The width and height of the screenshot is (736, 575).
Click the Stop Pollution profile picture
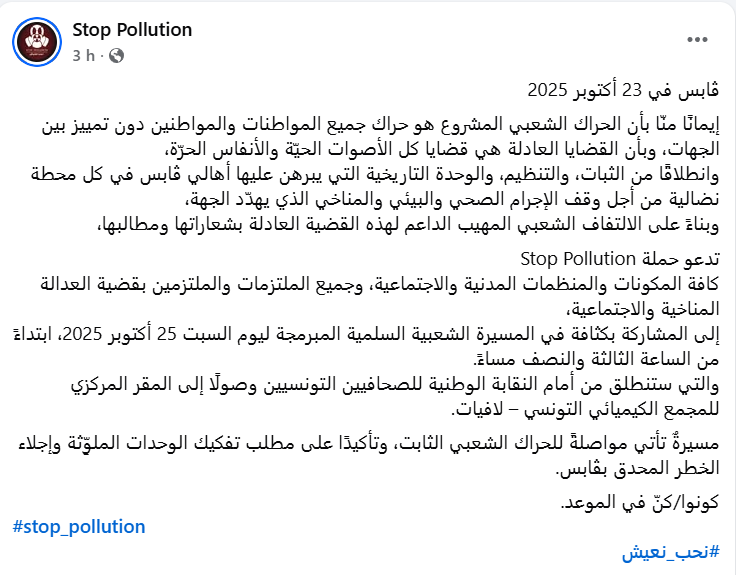(x=38, y=41)
